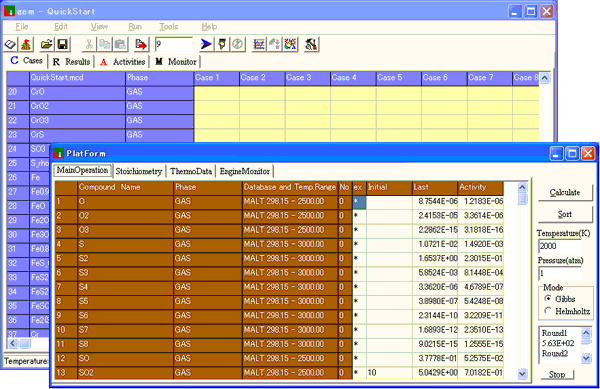Click the red compound icon in toolbar
The width and height of the screenshot is (600, 389).
pyautogui.click(x=26, y=45)
